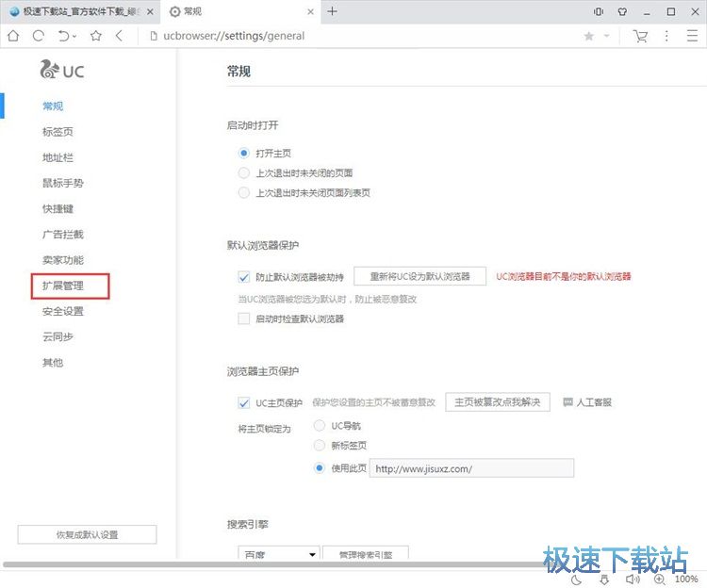Expand the dropdown arrow beside the bookmark star
707x588 pixels.
(606, 36)
